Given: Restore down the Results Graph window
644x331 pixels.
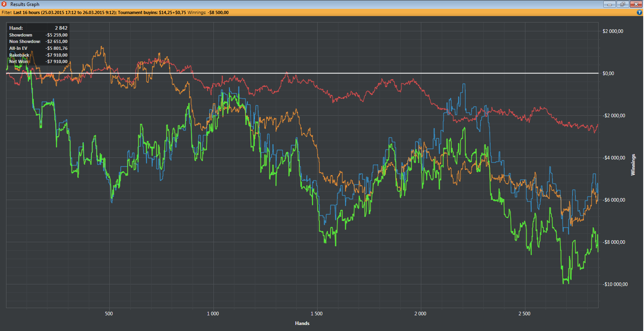Looking at the screenshot, I should point(623,4).
